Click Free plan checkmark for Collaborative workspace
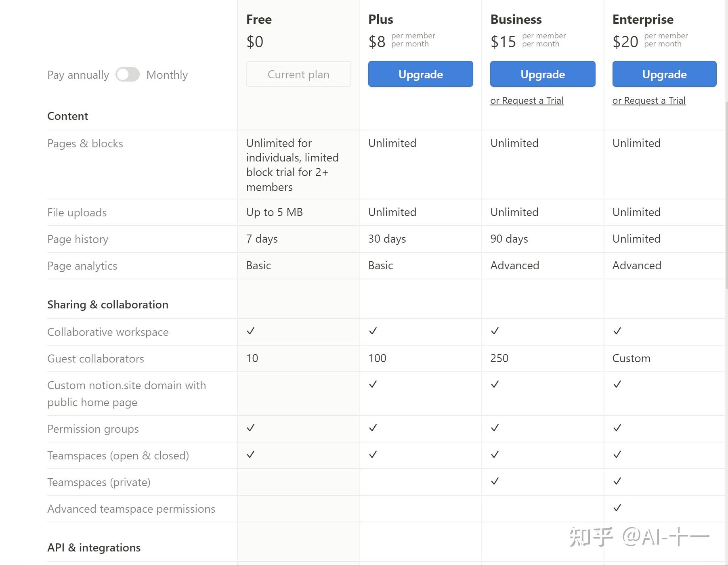 pos(251,331)
